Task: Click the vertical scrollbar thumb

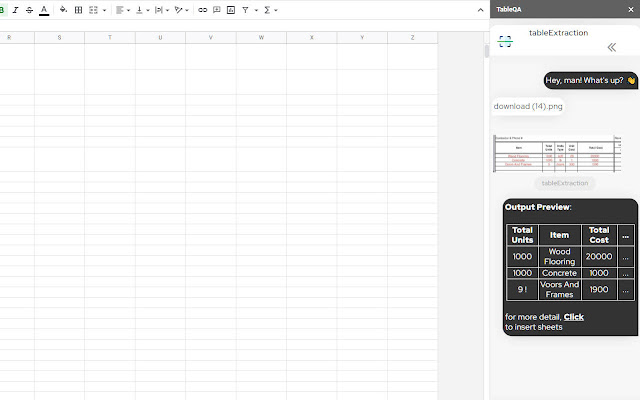Action: 487,51
